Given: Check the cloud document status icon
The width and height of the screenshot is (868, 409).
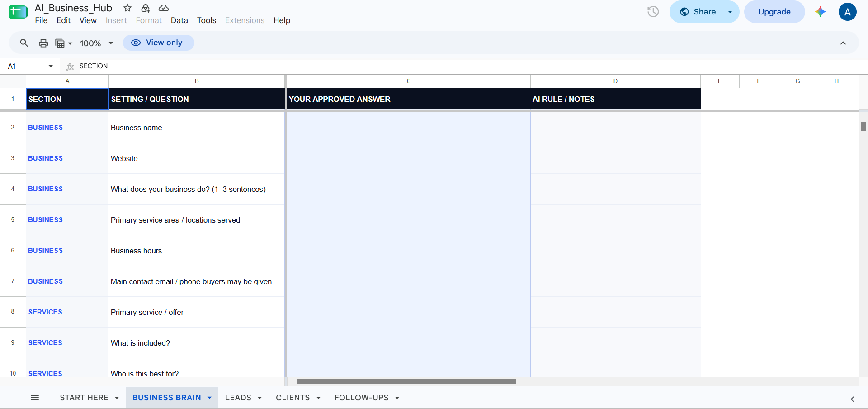Looking at the screenshot, I should tap(164, 8).
